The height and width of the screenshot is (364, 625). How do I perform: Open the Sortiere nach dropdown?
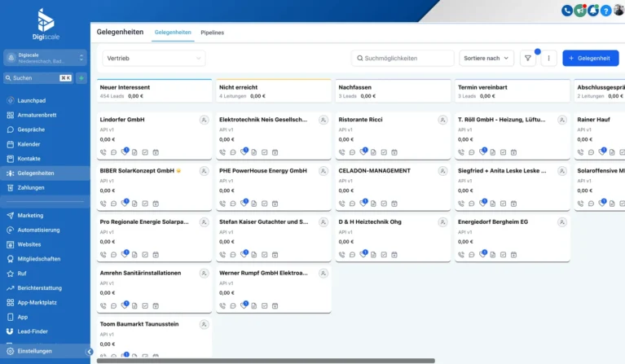[486, 58]
